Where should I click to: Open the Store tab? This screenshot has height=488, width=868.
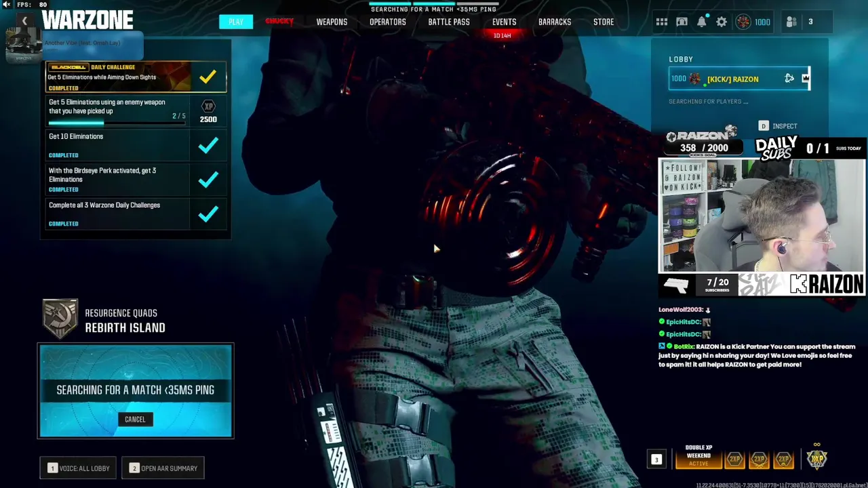pyautogui.click(x=604, y=22)
